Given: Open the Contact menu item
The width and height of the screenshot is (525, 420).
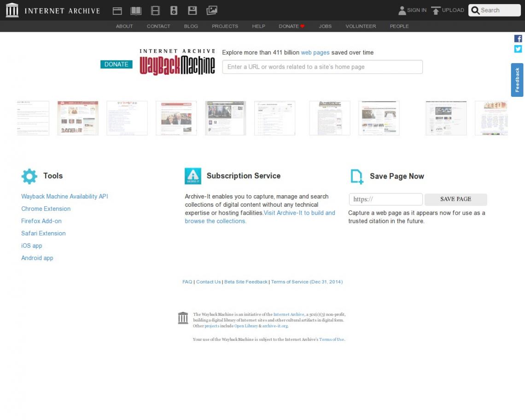Looking at the screenshot, I should point(158,26).
